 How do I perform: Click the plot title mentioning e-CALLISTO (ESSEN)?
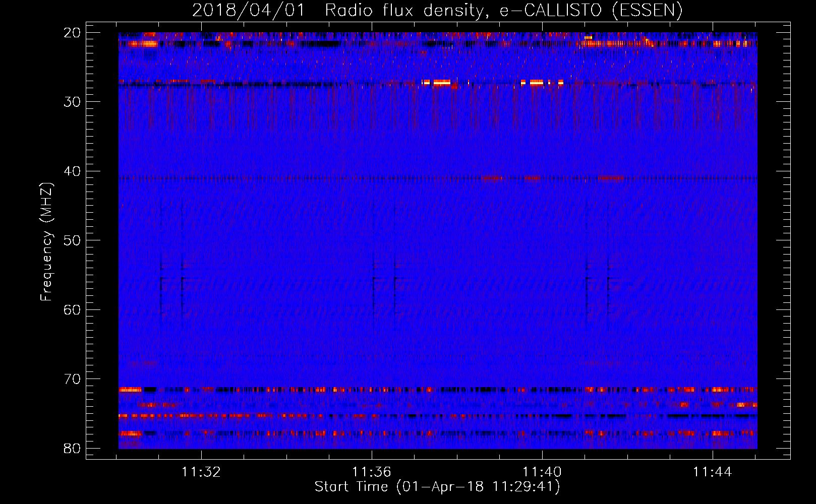coord(437,11)
